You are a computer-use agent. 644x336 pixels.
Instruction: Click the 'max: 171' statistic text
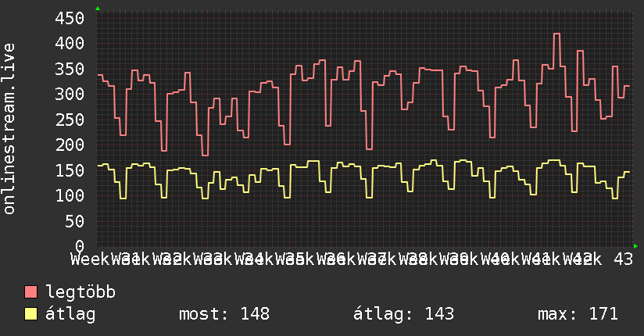[578, 314]
